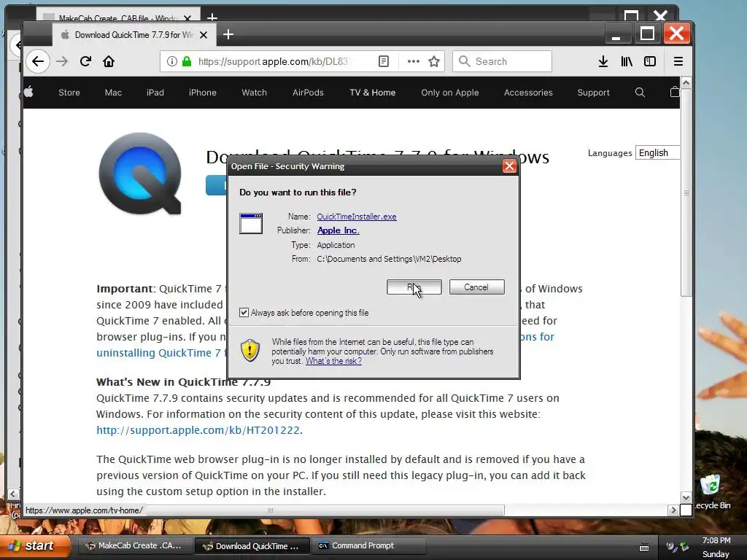Select the Watch menu item
747x560 pixels.
tap(255, 93)
